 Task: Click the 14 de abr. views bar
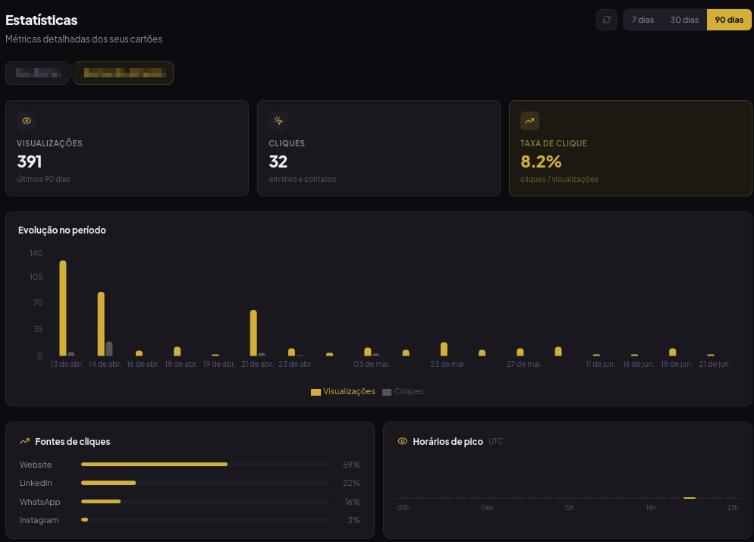[101, 324]
